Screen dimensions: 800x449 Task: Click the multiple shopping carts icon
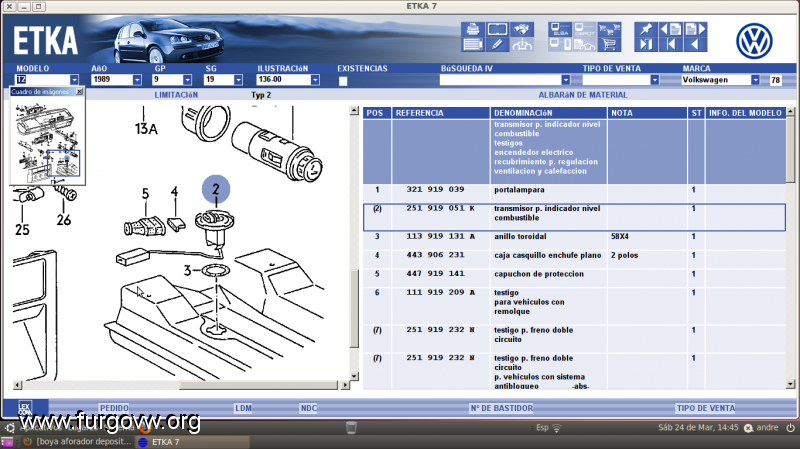(609, 29)
